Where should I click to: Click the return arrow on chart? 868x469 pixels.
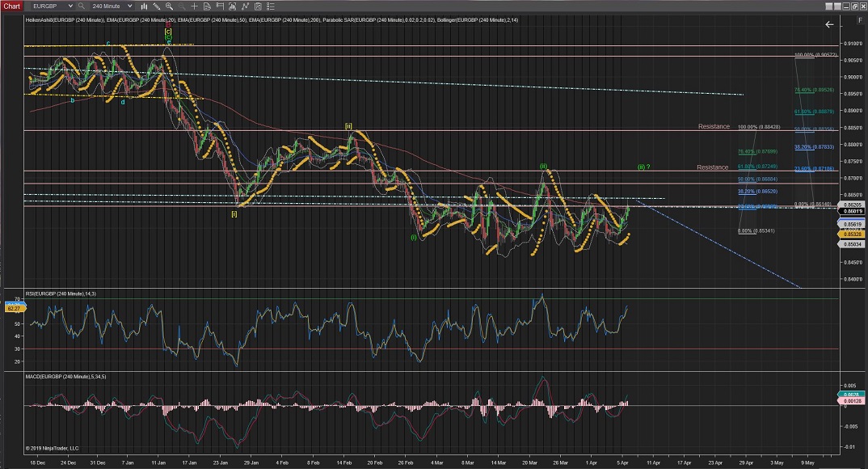pyautogui.click(x=829, y=24)
